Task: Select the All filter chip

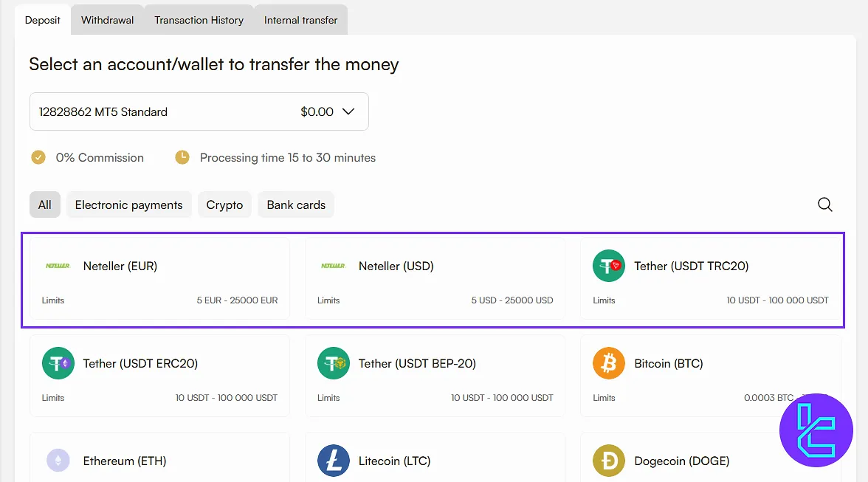Action: [45, 204]
